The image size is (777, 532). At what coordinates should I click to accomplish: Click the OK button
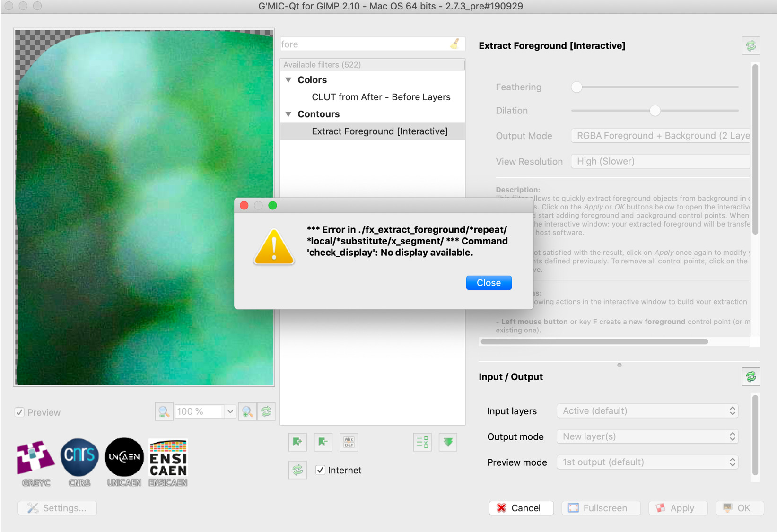tap(740, 508)
